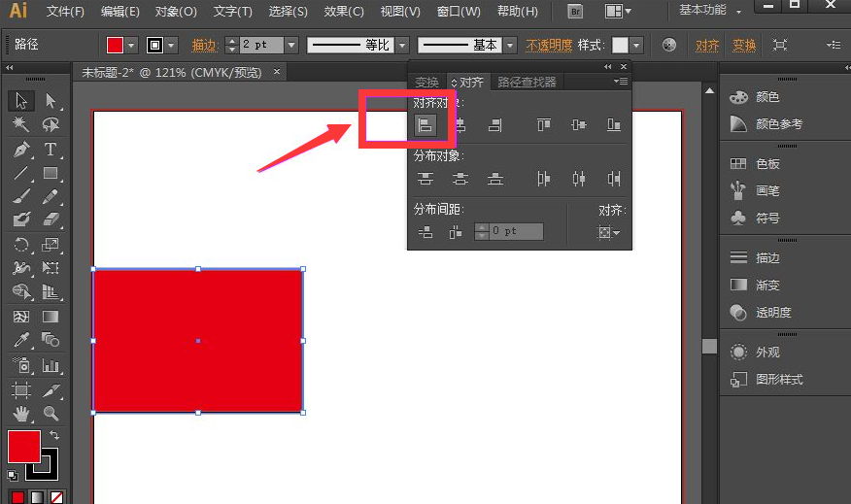Open the fill color dropdown in control bar
The width and height of the screenshot is (851, 504).
click(x=131, y=46)
